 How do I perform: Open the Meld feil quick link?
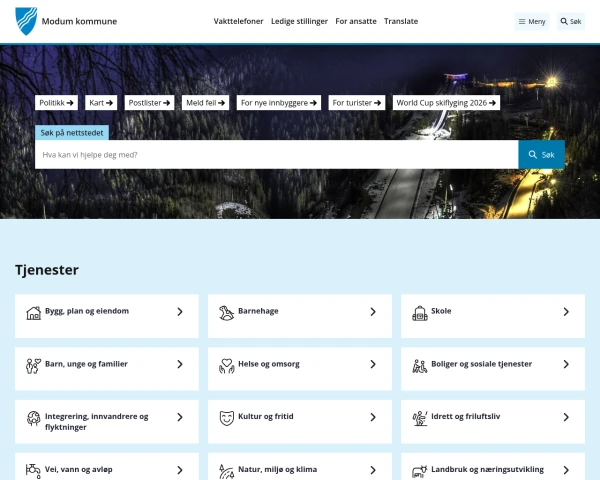point(205,103)
